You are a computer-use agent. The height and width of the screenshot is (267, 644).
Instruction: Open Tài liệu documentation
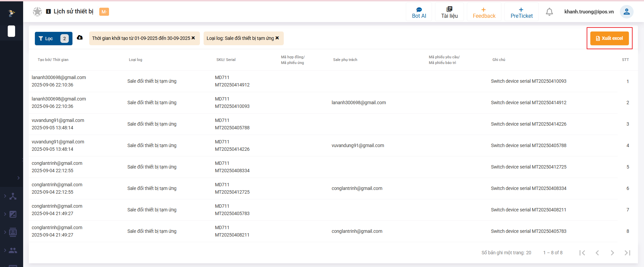449,13
